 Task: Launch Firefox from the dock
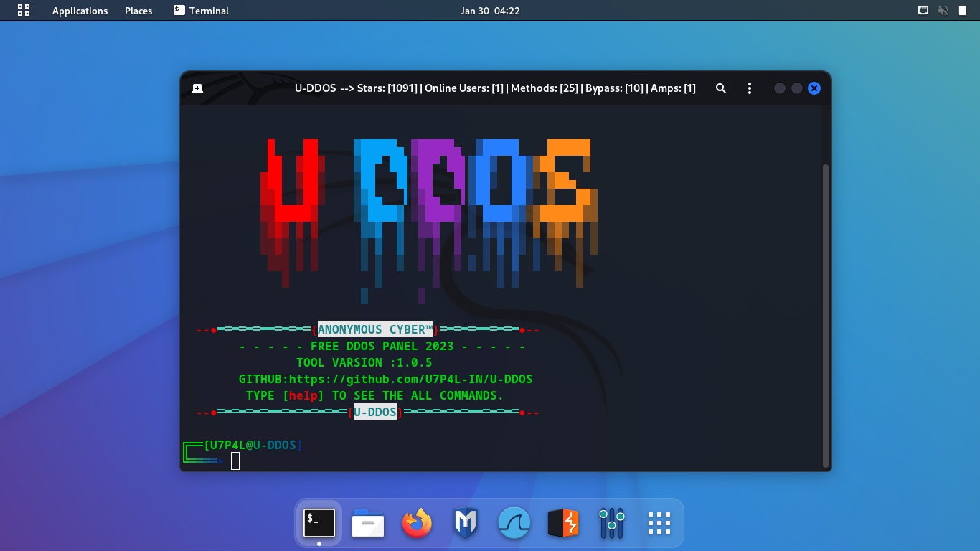pyautogui.click(x=417, y=523)
